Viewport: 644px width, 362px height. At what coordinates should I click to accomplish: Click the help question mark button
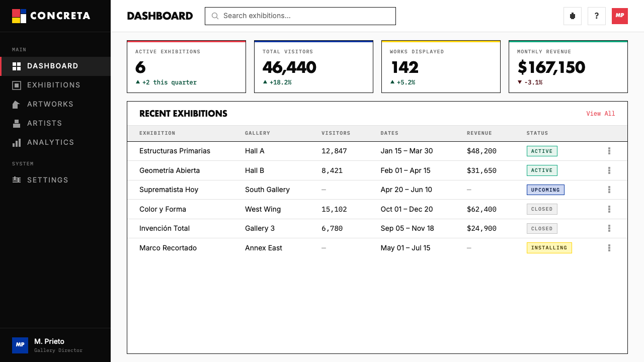(597, 16)
